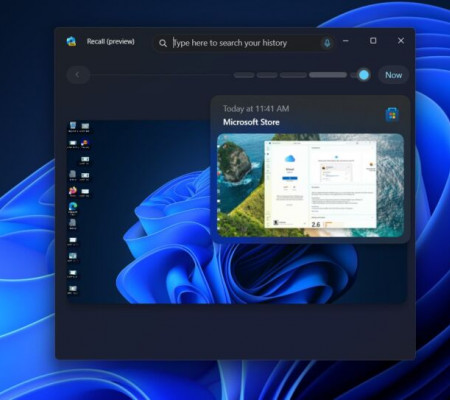The height and width of the screenshot is (400, 450).
Task: Activate the microphone voice search icon
Action: 327,43
